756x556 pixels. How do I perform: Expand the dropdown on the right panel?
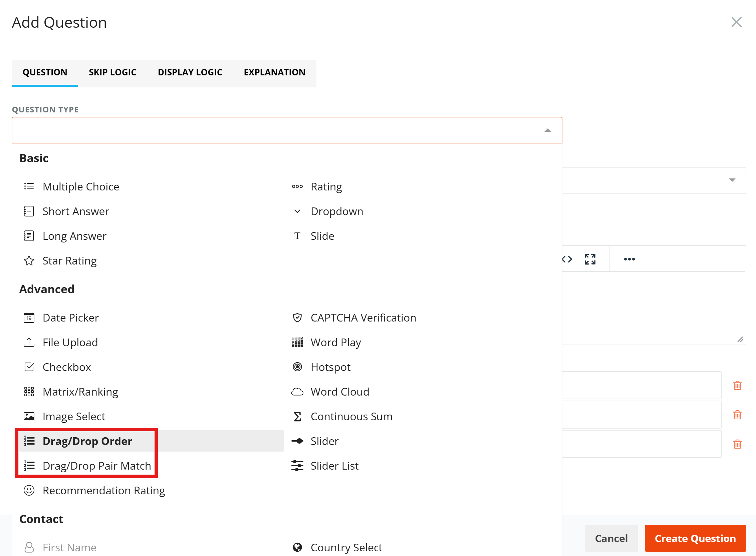pyautogui.click(x=732, y=180)
